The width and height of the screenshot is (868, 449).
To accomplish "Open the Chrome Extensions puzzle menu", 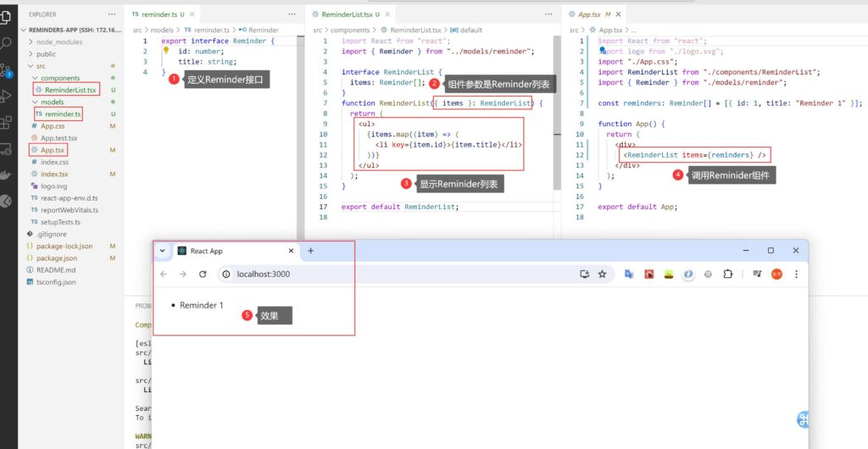I will click(728, 274).
